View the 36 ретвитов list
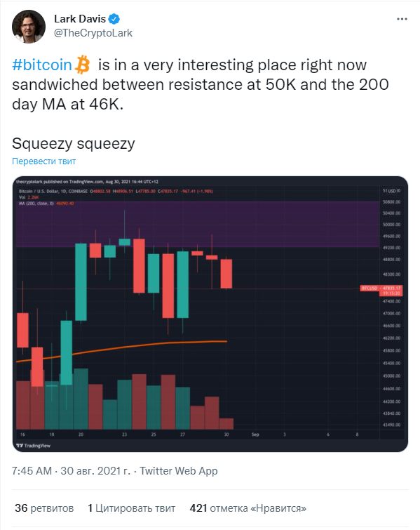This screenshot has height=530, width=420. coord(44,508)
